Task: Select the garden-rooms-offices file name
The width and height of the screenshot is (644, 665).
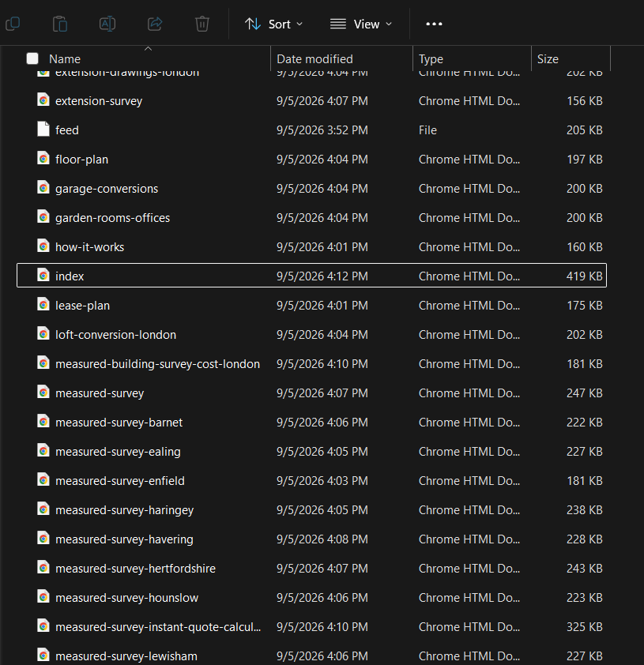Action: [112, 218]
